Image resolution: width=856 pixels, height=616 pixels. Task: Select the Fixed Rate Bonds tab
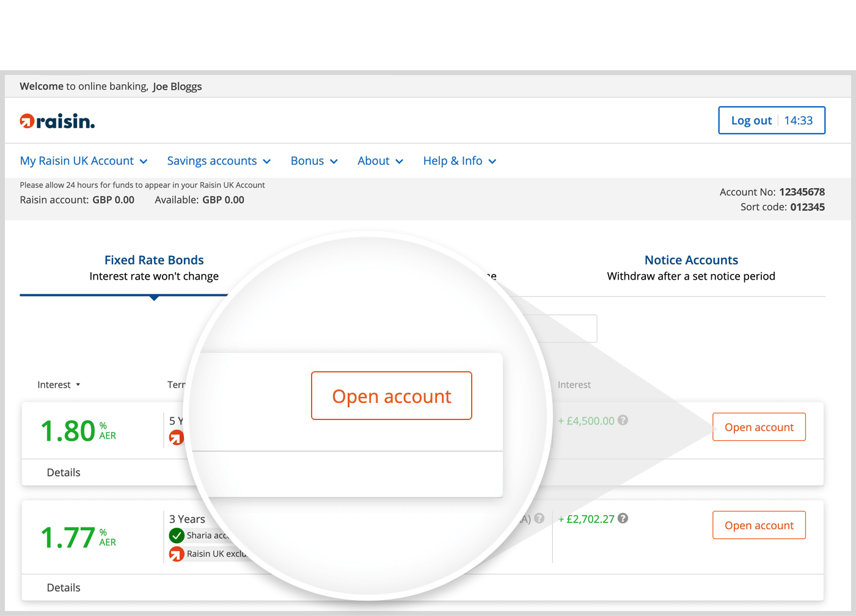[154, 267]
